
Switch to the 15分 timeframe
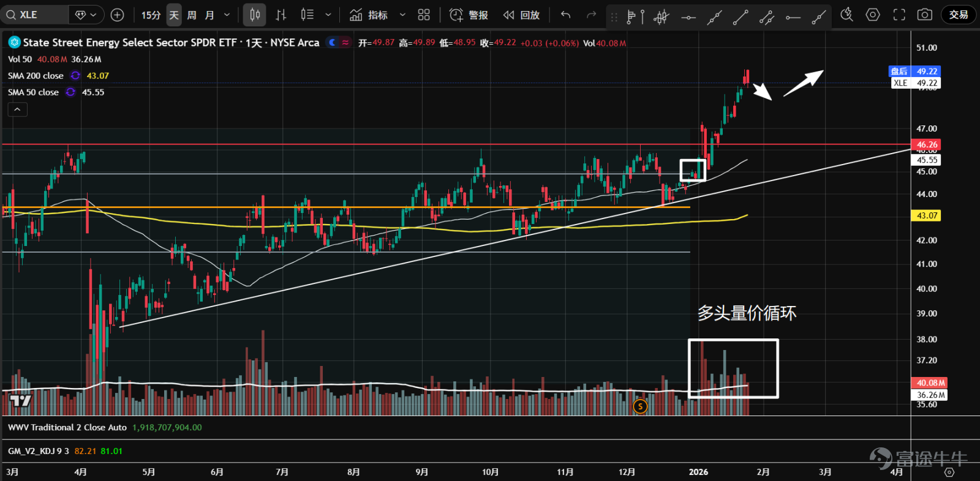tap(151, 15)
